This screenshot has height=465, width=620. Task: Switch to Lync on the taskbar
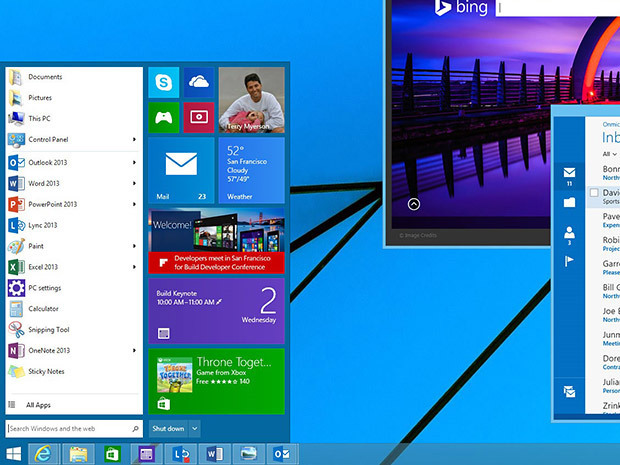[x=181, y=454]
